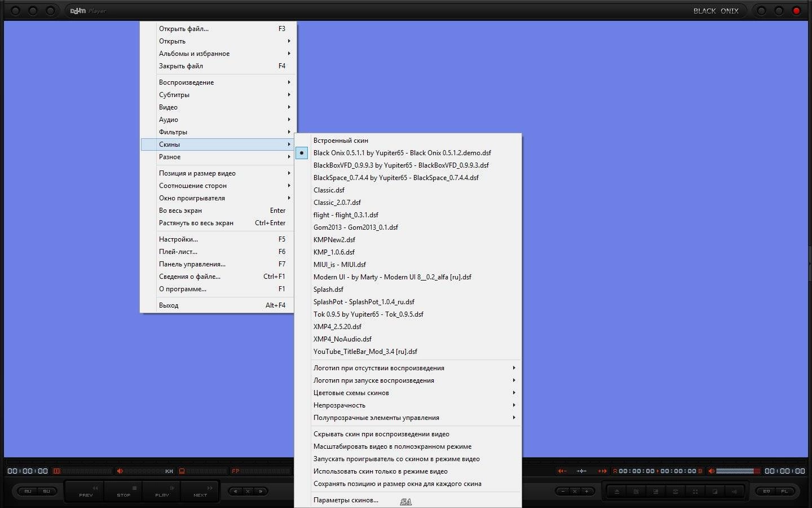Expand 'Полупрозрачные элементы управления' submenu
Viewport: 812px width, 508px height.
[408, 418]
